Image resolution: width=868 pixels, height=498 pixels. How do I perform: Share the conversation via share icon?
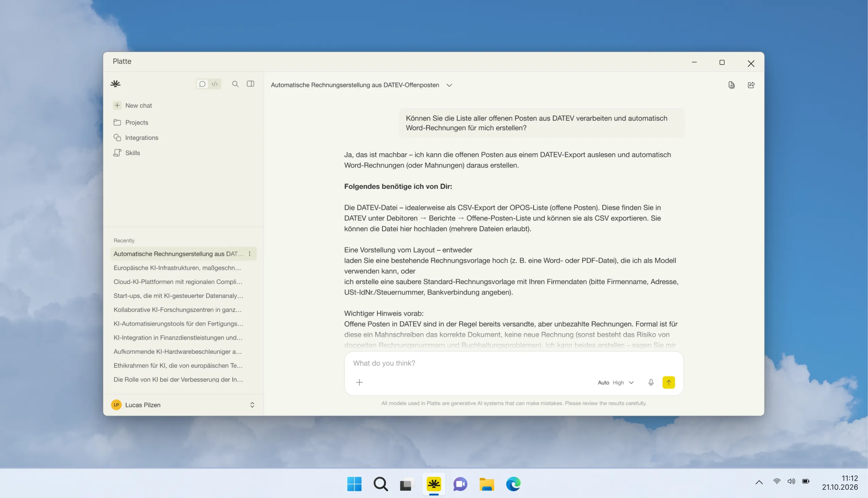(751, 85)
